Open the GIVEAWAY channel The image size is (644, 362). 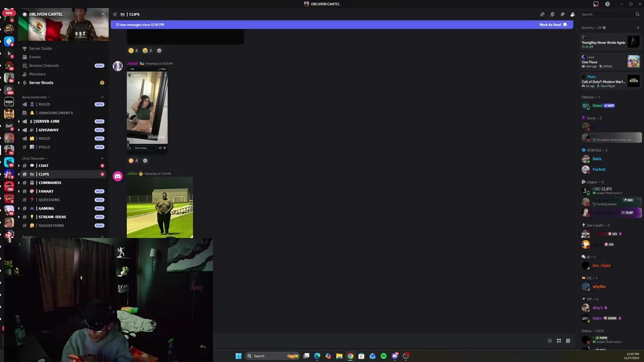pyautogui.click(x=63, y=130)
